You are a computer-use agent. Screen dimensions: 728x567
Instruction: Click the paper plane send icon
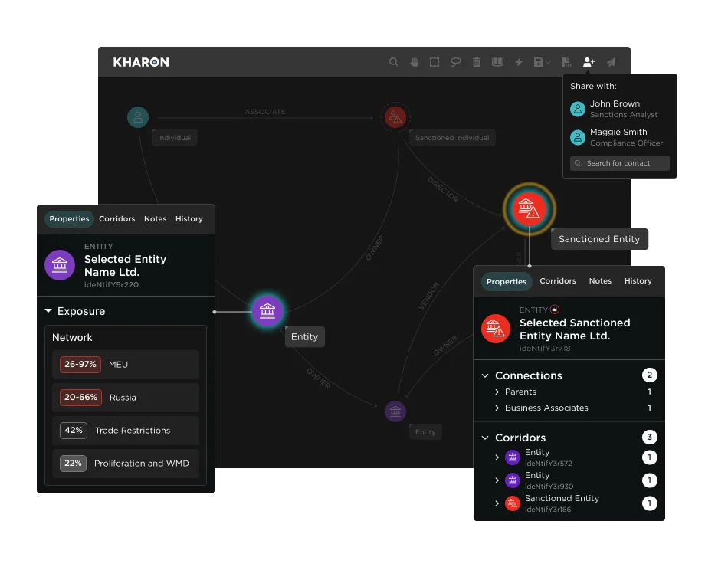(611, 62)
